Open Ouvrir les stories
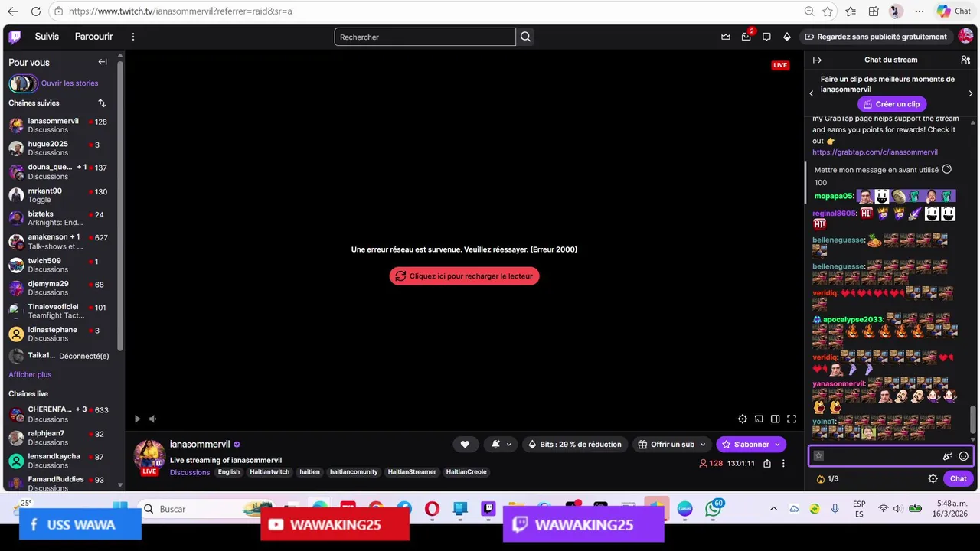Viewport: 980px width, 551px height. click(70, 83)
